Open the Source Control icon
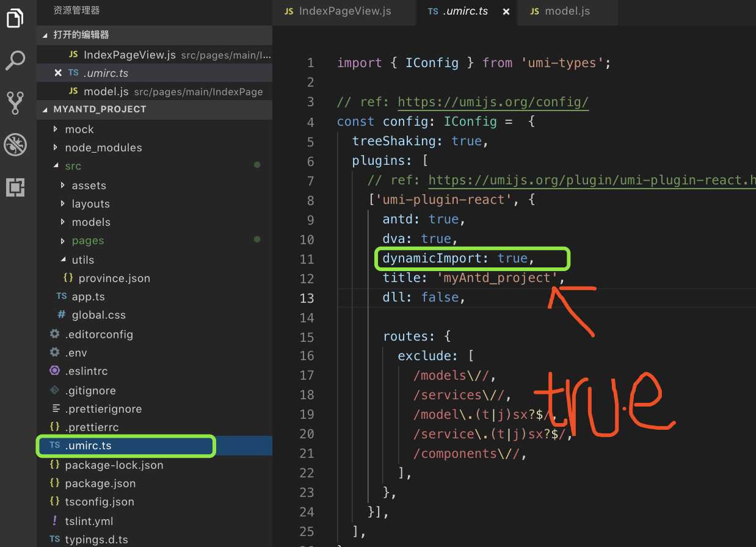Viewport: 756px width, 547px height. click(15, 103)
